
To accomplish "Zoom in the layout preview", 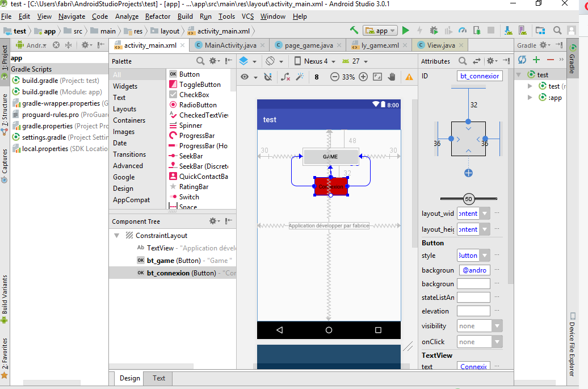I will pyautogui.click(x=363, y=77).
